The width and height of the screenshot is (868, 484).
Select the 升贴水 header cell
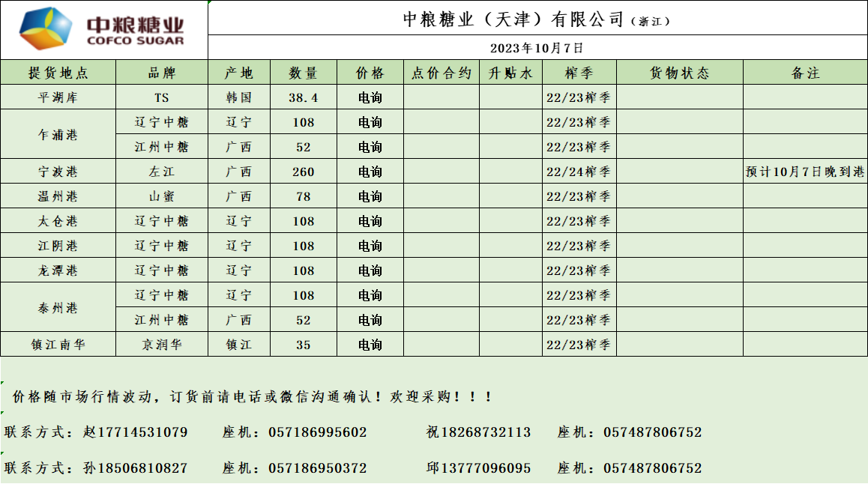tap(510, 73)
